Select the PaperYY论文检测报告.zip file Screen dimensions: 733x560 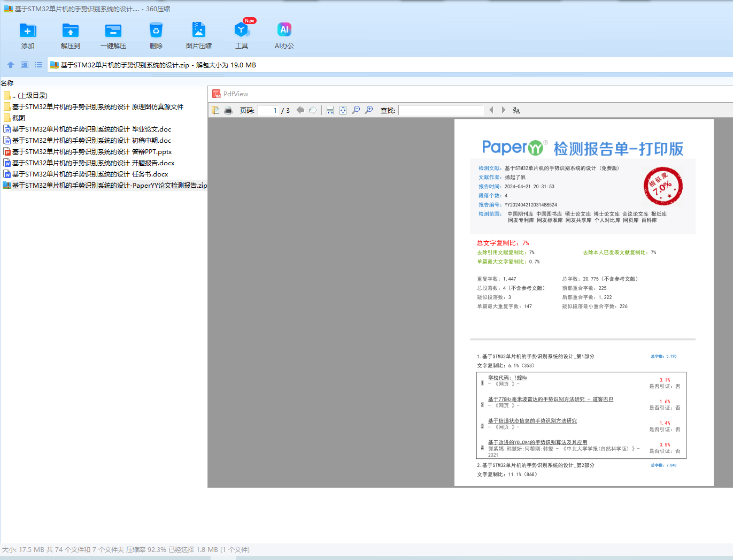[105, 186]
